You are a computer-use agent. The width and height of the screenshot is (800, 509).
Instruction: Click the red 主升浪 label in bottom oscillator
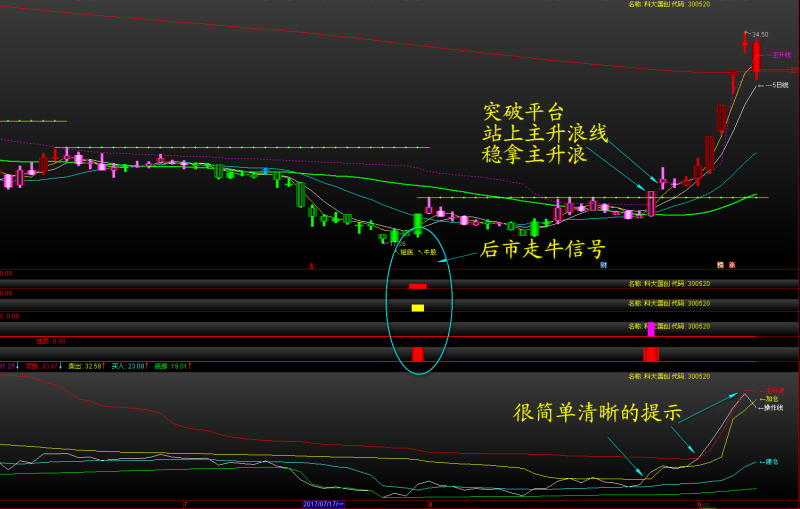coord(775,391)
